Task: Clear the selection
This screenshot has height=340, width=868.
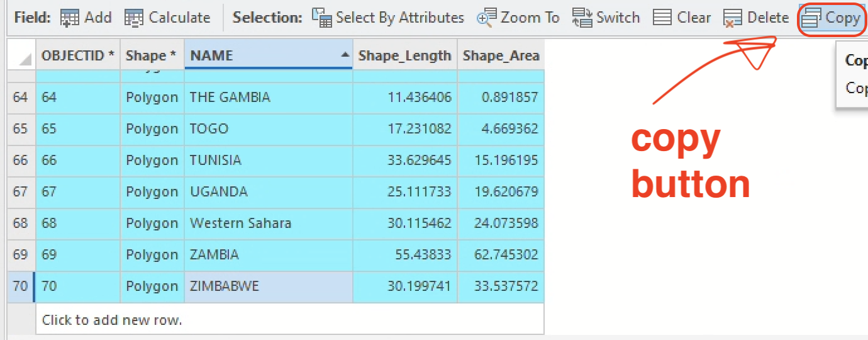Action: click(x=682, y=18)
